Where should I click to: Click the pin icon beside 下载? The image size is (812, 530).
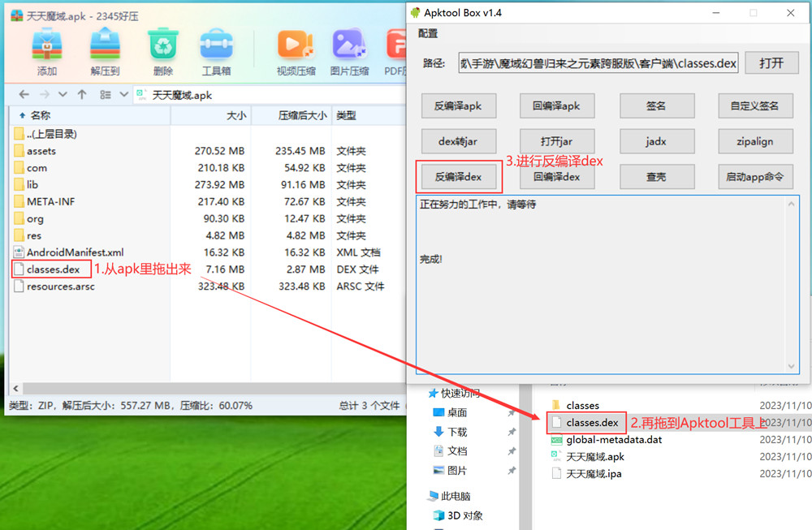point(512,432)
